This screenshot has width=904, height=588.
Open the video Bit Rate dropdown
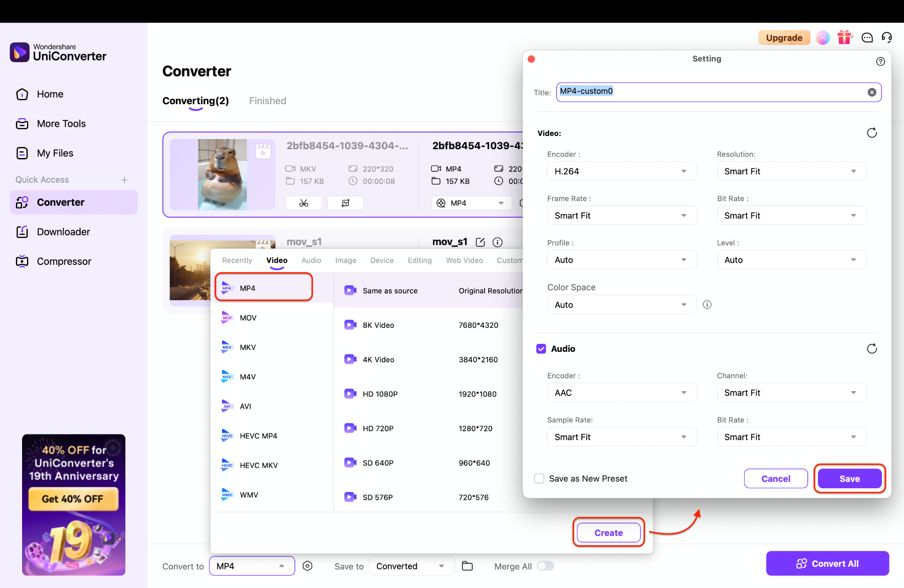tap(792, 215)
